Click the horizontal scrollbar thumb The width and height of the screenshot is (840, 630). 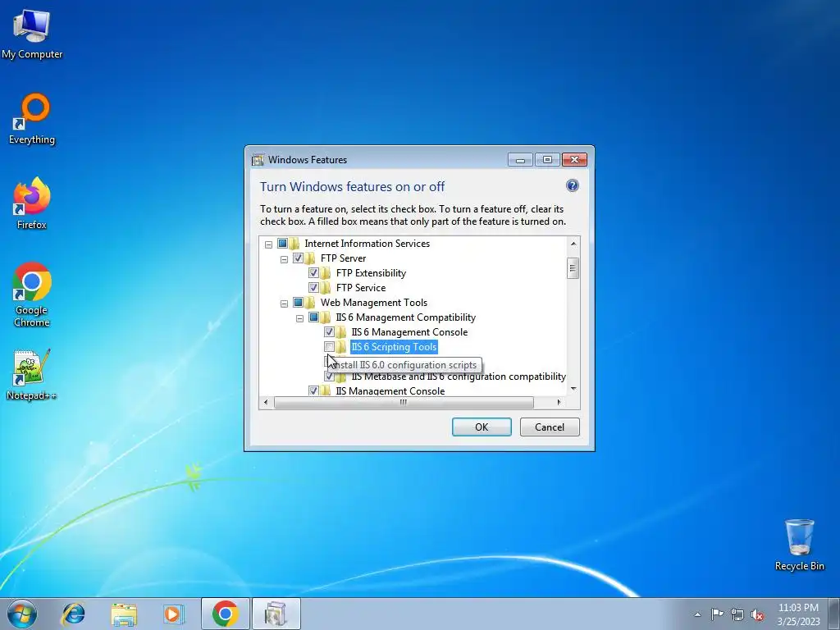click(x=404, y=402)
